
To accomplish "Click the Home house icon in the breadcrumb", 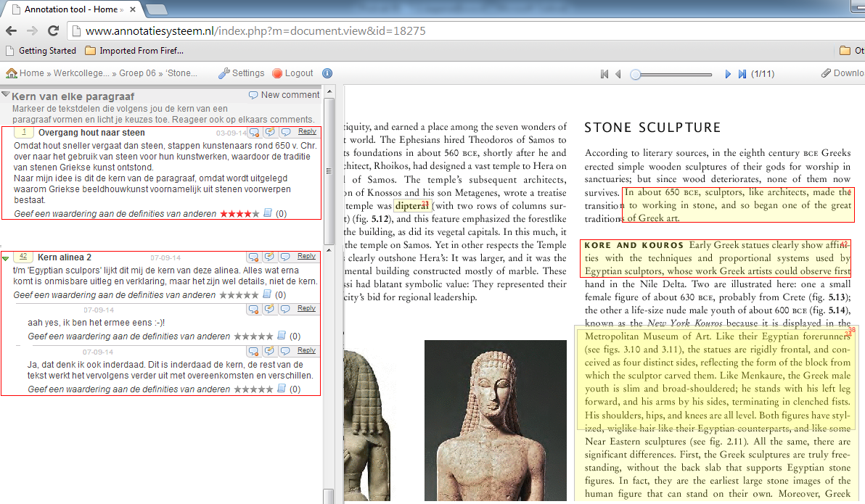I will [12, 73].
